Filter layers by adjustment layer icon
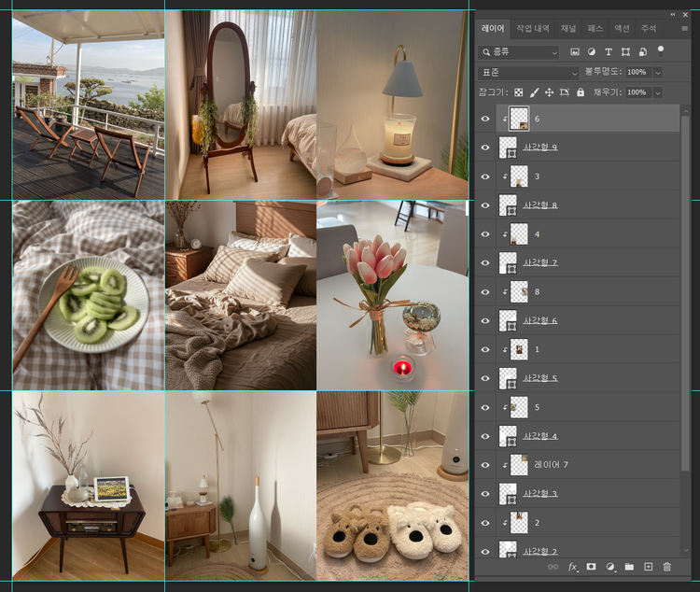The width and height of the screenshot is (700, 592). [592, 52]
